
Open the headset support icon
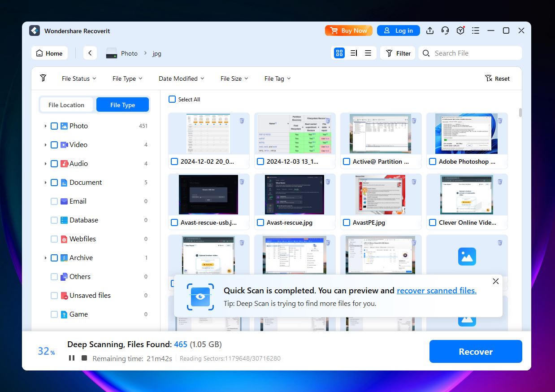click(445, 30)
